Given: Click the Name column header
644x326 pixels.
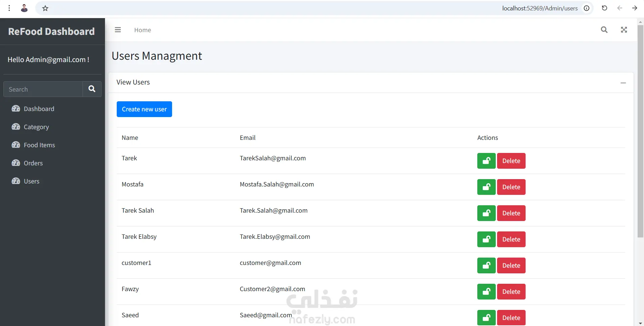Looking at the screenshot, I should point(130,138).
